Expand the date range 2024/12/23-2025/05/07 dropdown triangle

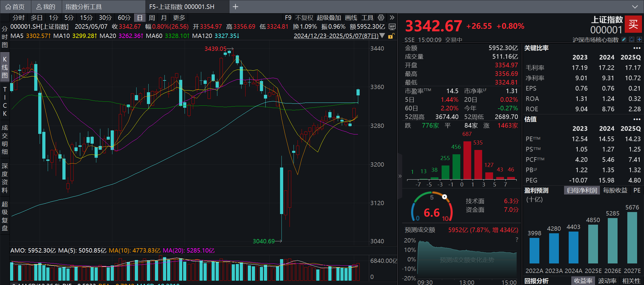pos(382,36)
